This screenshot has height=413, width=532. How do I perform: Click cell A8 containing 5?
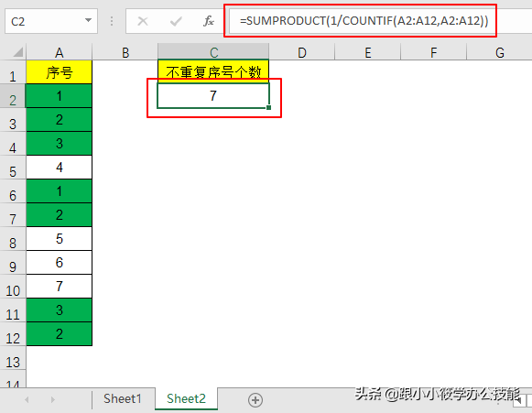click(x=59, y=239)
